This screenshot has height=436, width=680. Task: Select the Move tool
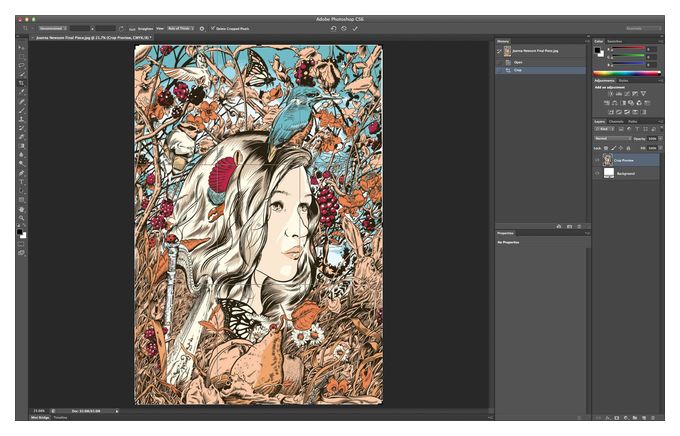pos(21,47)
